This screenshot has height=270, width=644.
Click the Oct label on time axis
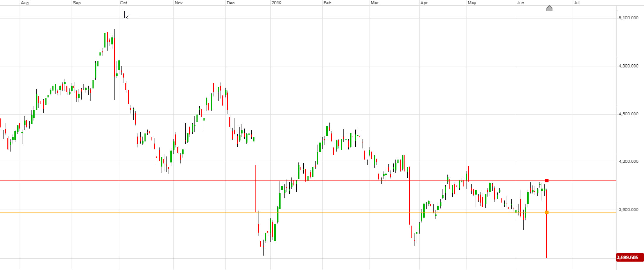124,3
